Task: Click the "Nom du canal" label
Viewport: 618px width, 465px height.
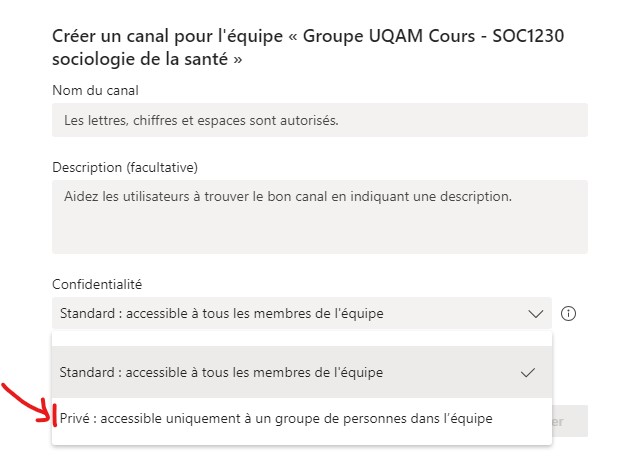Action: click(94, 90)
